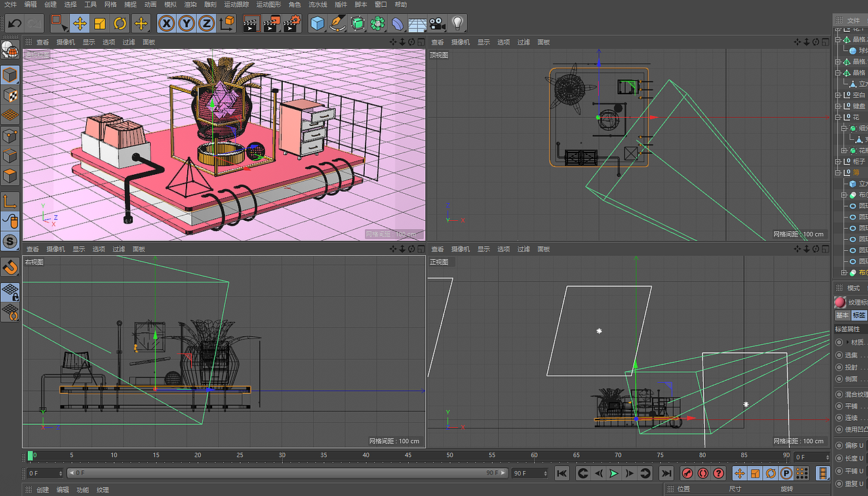Choose the Scale tool in top toolbar

[x=100, y=24]
